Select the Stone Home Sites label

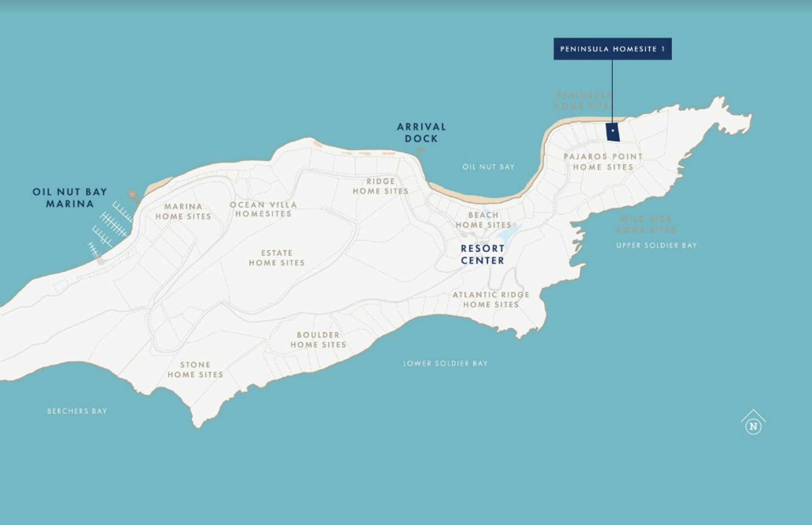pos(195,369)
